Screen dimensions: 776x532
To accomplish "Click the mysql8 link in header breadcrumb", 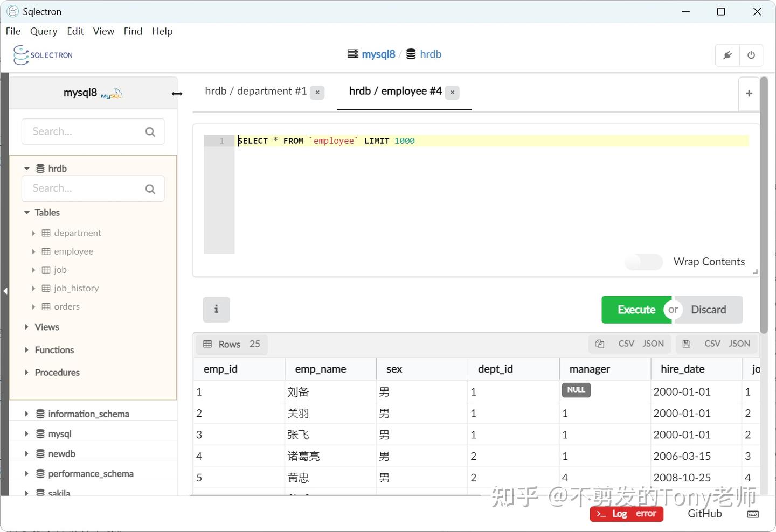I will tap(378, 54).
